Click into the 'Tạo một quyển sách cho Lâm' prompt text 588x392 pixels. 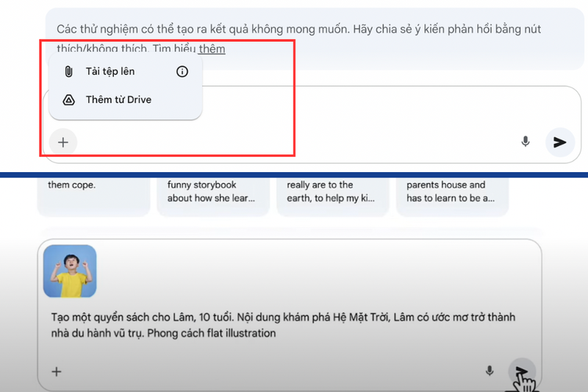(283, 325)
